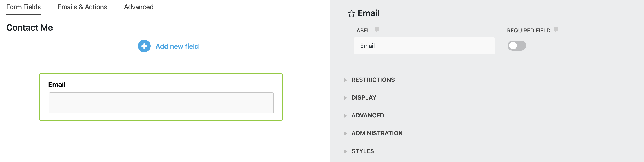Screen dimensions: 644x162
Task: Click the plus icon beside Add new field
Action: tap(144, 46)
